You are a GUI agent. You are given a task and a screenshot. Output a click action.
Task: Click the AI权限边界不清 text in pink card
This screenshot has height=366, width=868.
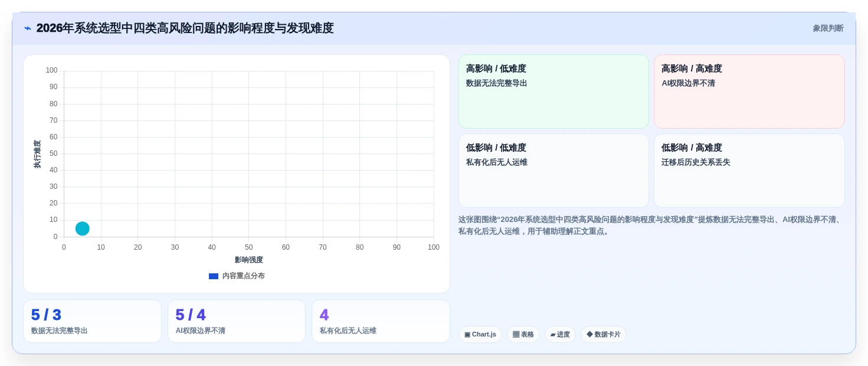click(688, 83)
